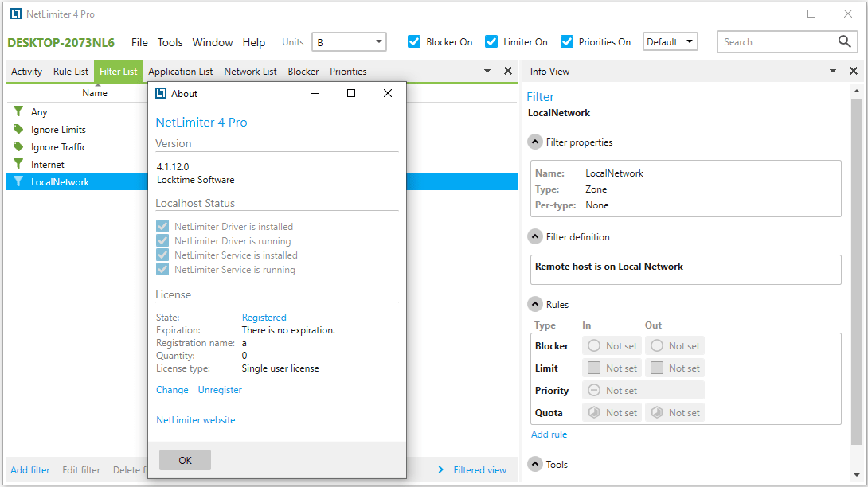Click the tag icon beside Ignore Limits
The width and height of the screenshot is (868, 487).
click(18, 129)
